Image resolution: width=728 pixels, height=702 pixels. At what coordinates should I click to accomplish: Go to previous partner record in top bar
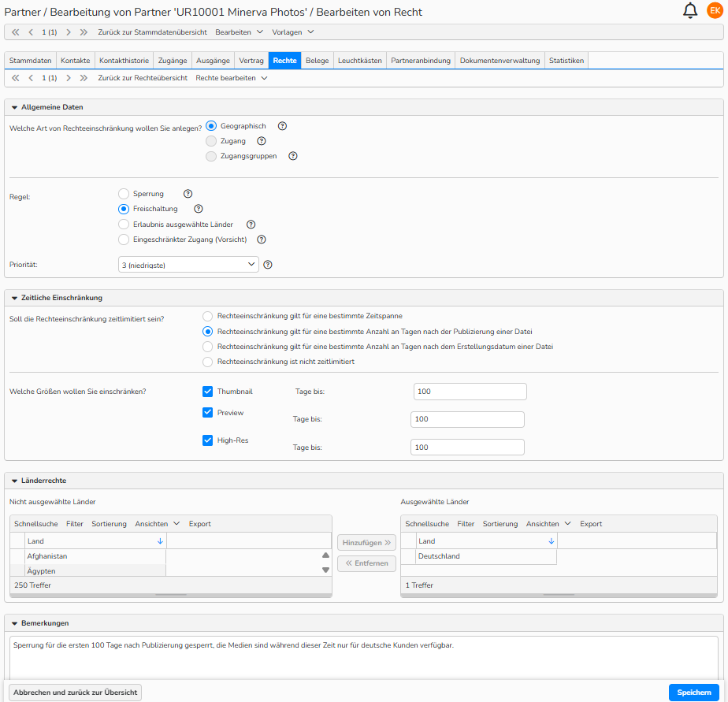point(31,32)
